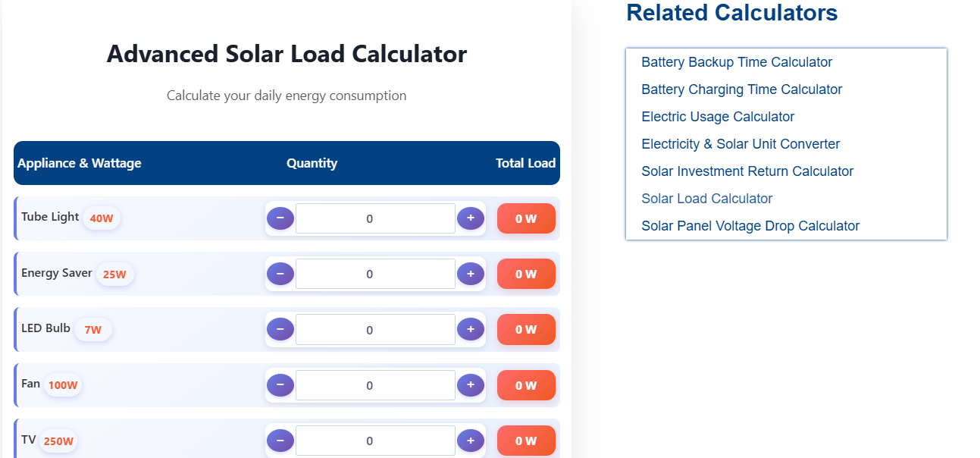Open the Electricity & Solar Unit Converter
The image size is (980, 458).
[x=740, y=143]
